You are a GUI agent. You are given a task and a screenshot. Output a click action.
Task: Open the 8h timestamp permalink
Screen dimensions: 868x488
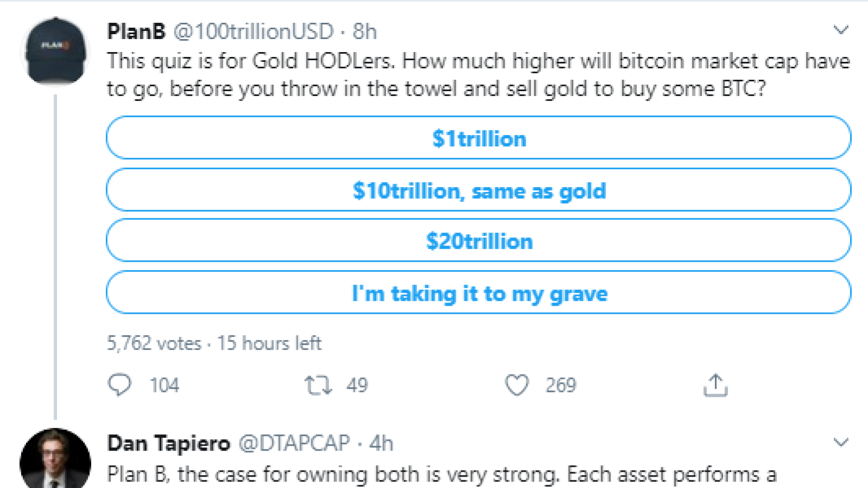pyautogui.click(x=364, y=31)
